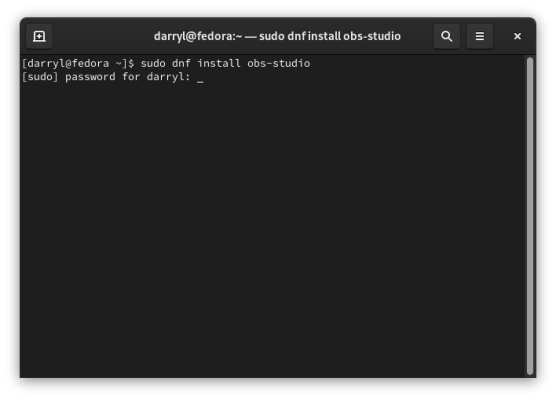Close the terminal window

coord(517,36)
